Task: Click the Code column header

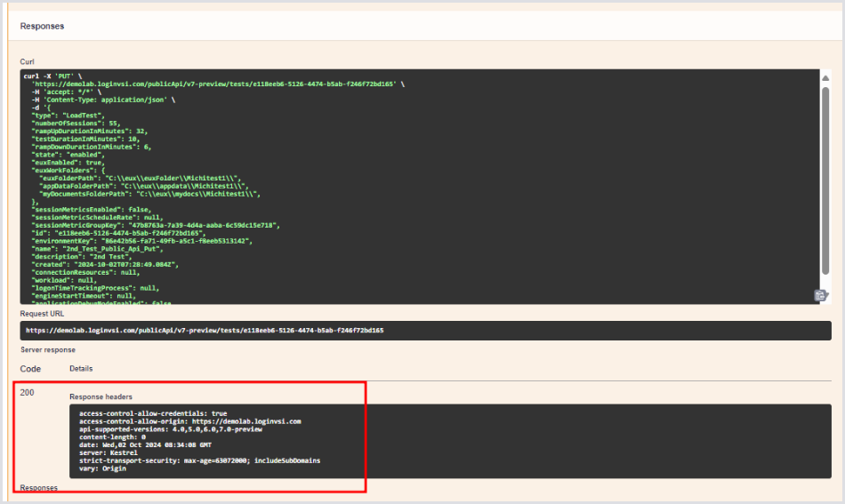Action: click(x=30, y=368)
